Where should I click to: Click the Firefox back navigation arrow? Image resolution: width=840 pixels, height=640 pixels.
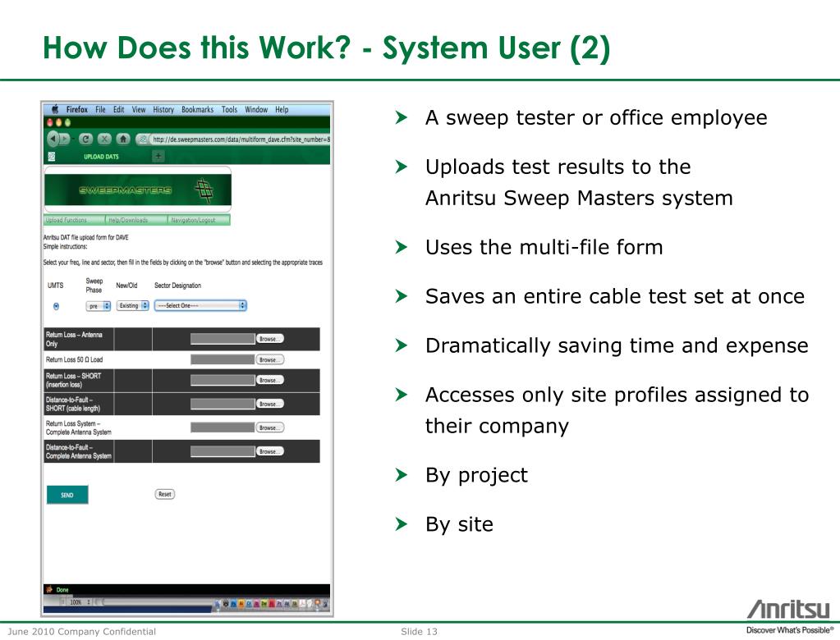(53, 139)
